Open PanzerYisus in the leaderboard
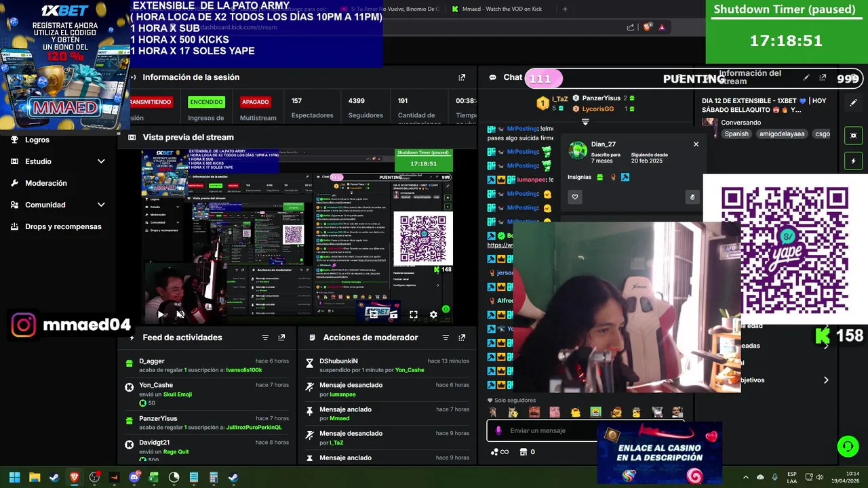Screen dimensions: 868x488 point(601,98)
